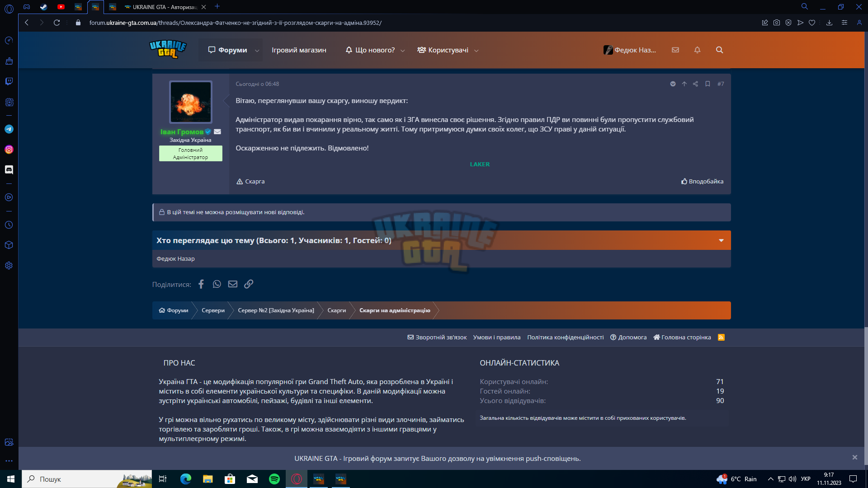Open Opera downloads icon
The image size is (868, 488).
click(x=829, y=23)
